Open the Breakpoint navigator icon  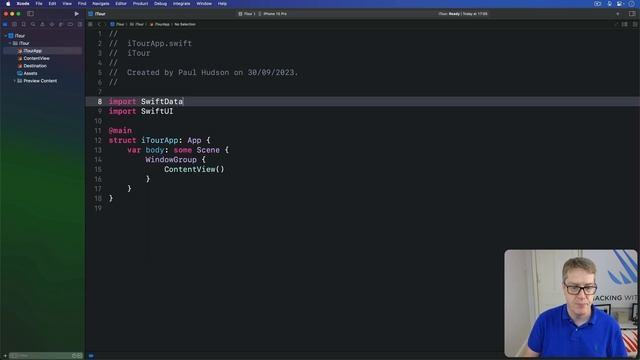click(70, 24)
